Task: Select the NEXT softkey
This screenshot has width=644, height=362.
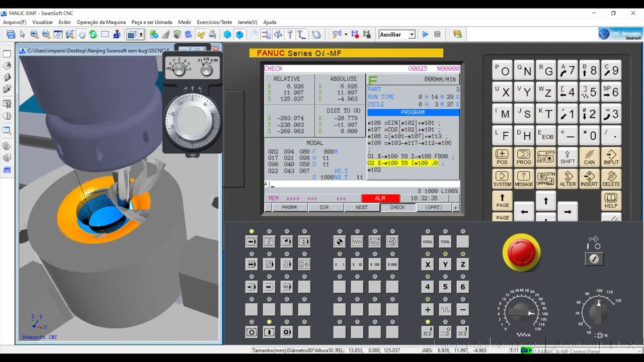Action: point(362,207)
